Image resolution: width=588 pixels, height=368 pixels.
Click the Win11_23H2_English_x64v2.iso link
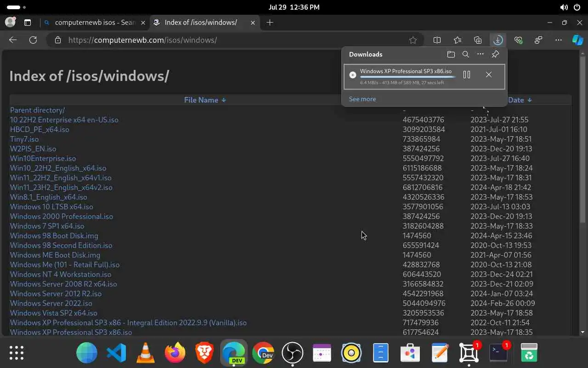[x=61, y=187]
